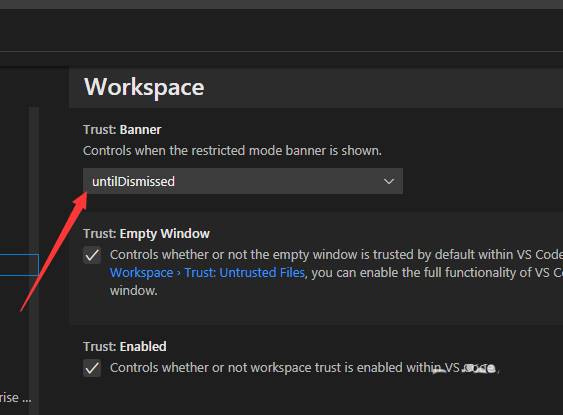Click the gray title bar strip at top
Viewport: 563px width, 415px height.
point(282,4)
